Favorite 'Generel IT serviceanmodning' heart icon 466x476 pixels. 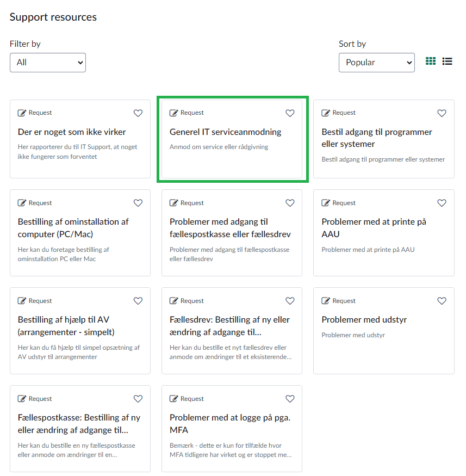click(290, 113)
